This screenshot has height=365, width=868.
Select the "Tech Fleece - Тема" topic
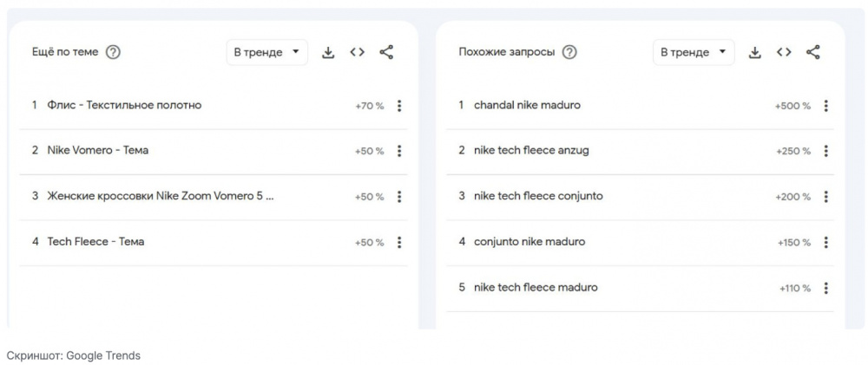point(95,242)
